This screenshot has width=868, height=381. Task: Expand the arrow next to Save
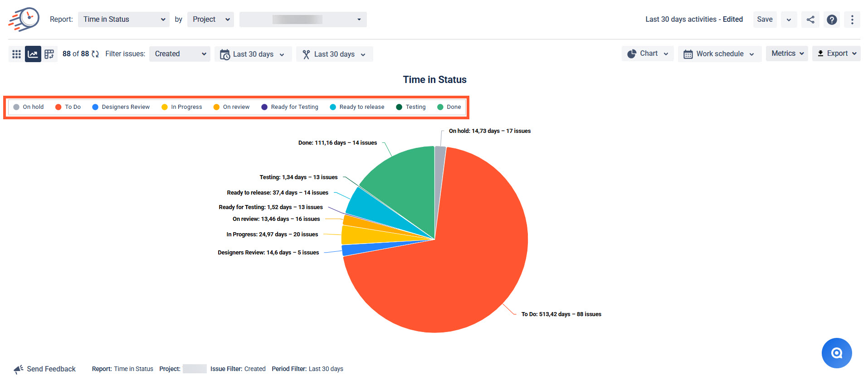pos(789,20)
